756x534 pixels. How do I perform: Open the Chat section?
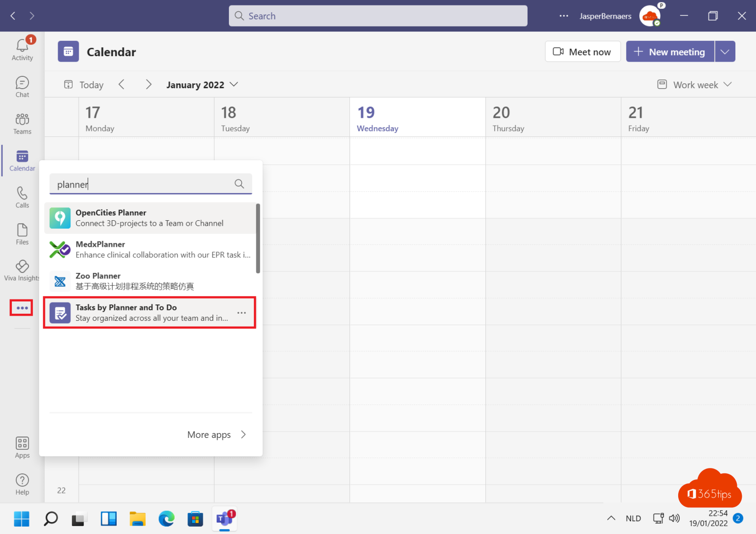[x=22, y=86]
